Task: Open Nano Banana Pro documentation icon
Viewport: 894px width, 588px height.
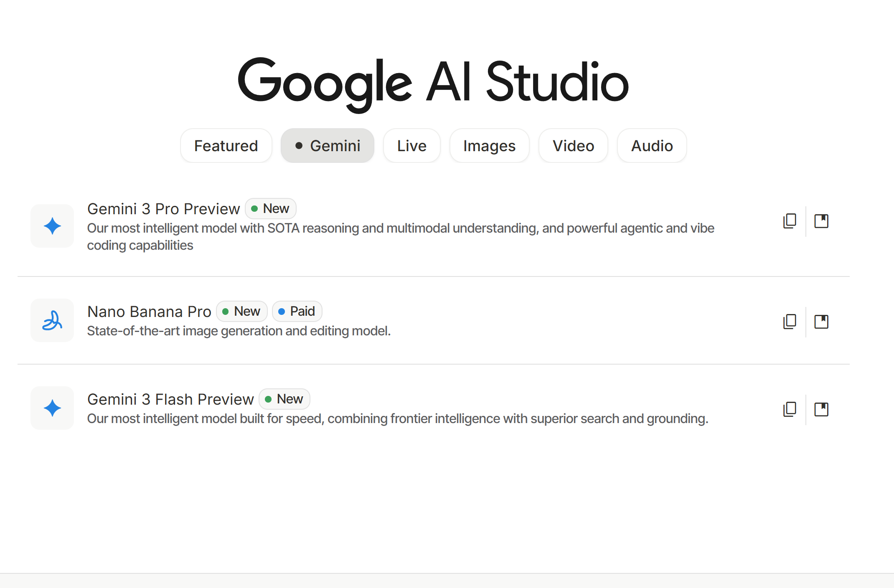Action: click(821, 322)
